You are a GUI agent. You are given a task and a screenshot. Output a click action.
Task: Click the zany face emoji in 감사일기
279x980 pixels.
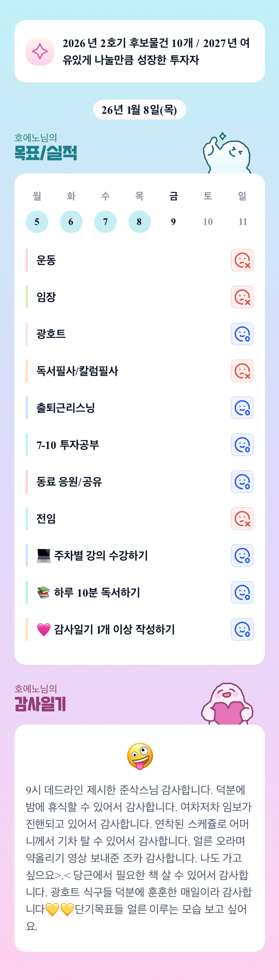[140, 756]
